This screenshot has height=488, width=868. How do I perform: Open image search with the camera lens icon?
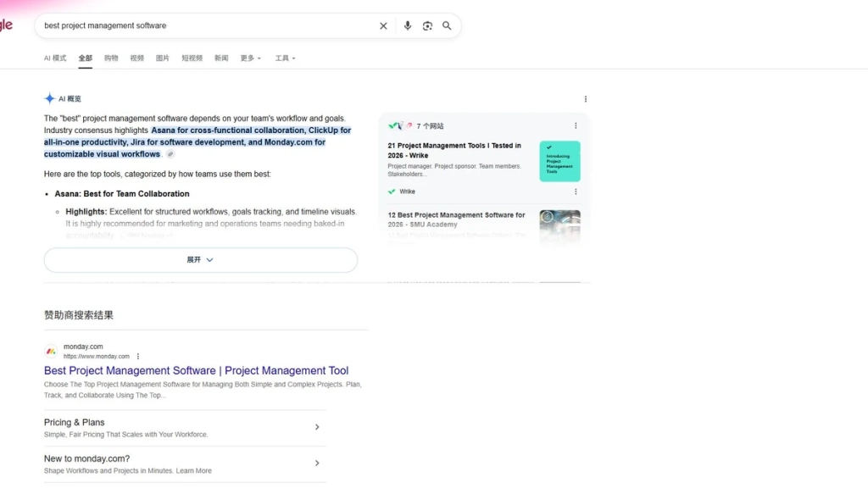pos(427,26)
